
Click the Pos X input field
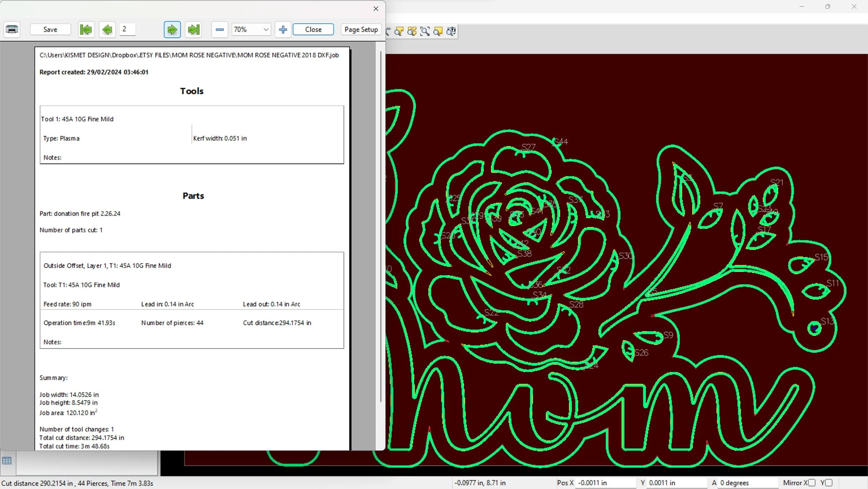(x=605, y=483)
